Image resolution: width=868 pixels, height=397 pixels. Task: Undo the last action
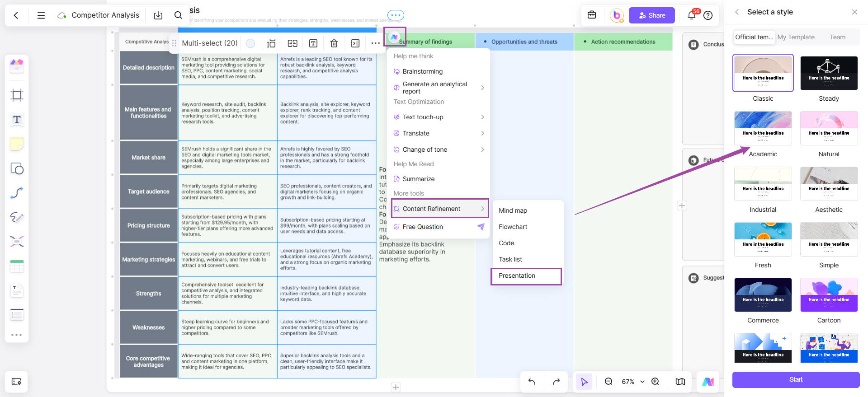(x=532, y=382)
